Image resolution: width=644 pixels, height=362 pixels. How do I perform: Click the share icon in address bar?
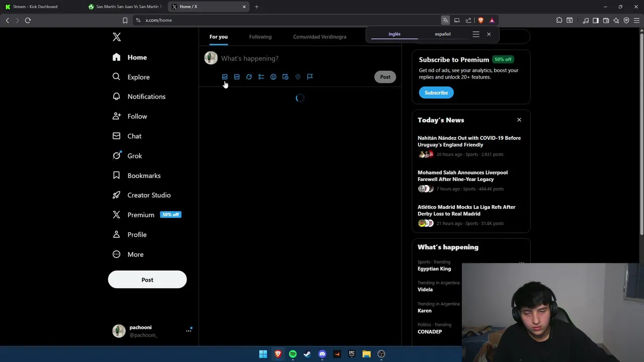pyautogui.click(x=468, y=20)
